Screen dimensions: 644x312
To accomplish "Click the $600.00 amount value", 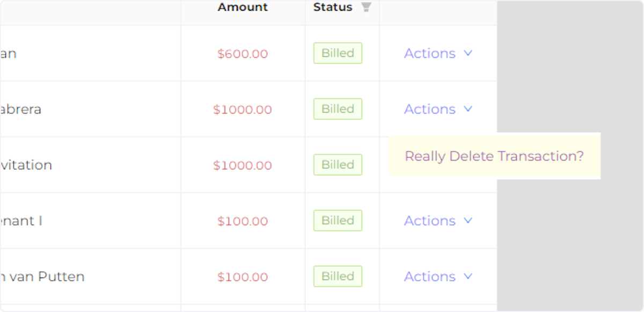I will pyautogui.click(x=242, y=53).
